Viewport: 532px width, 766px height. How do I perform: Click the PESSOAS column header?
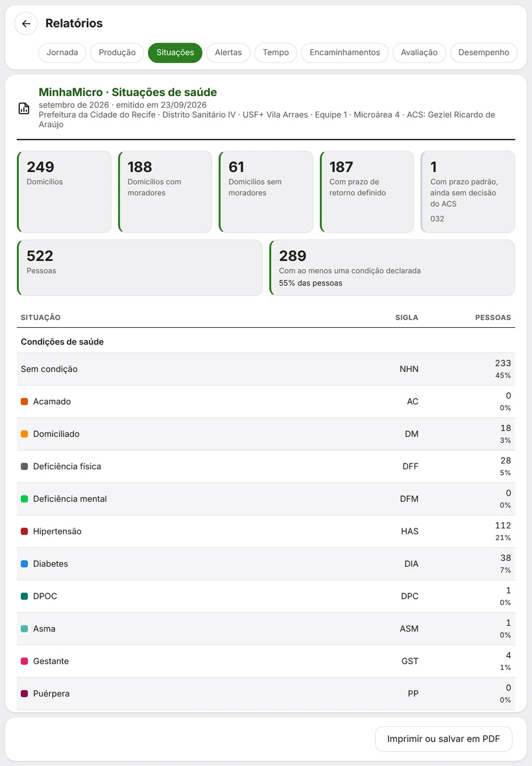coord(493,317)
